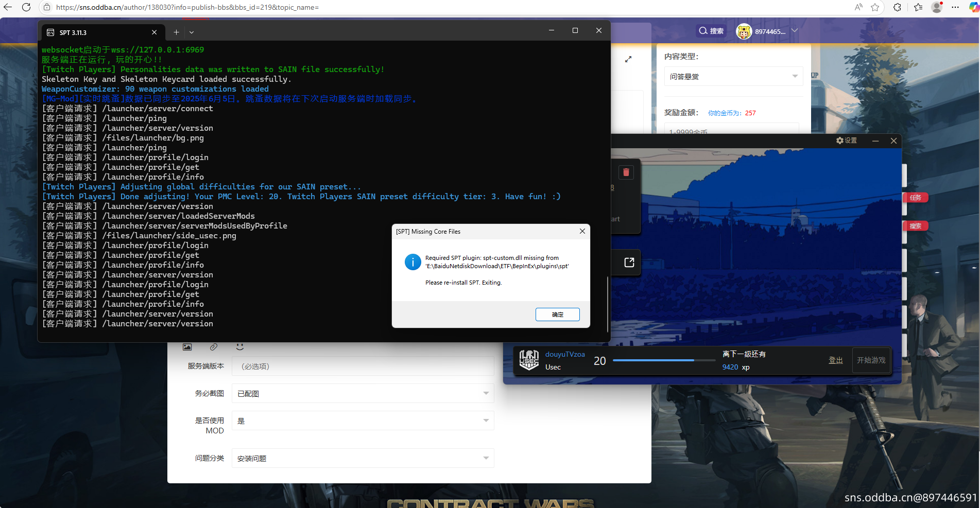Open new terminal tab with plus
Screen dimensions: 980x508
tap(176, 32)
